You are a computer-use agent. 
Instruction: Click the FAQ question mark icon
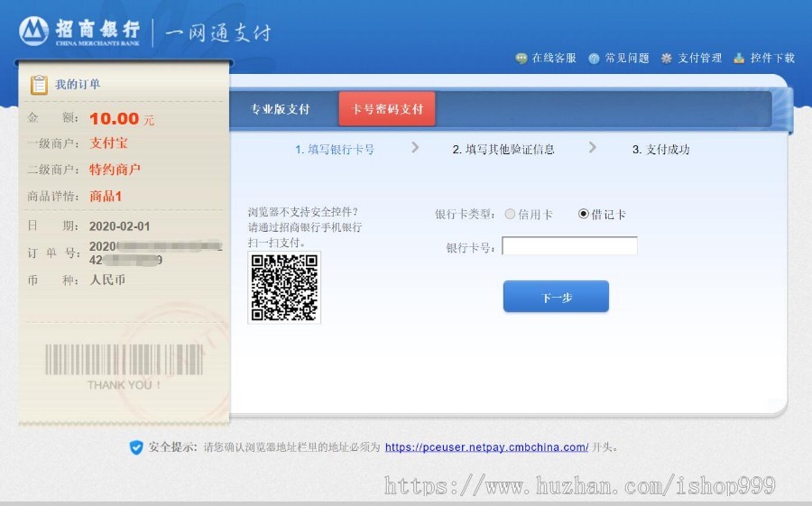point(594,59)
